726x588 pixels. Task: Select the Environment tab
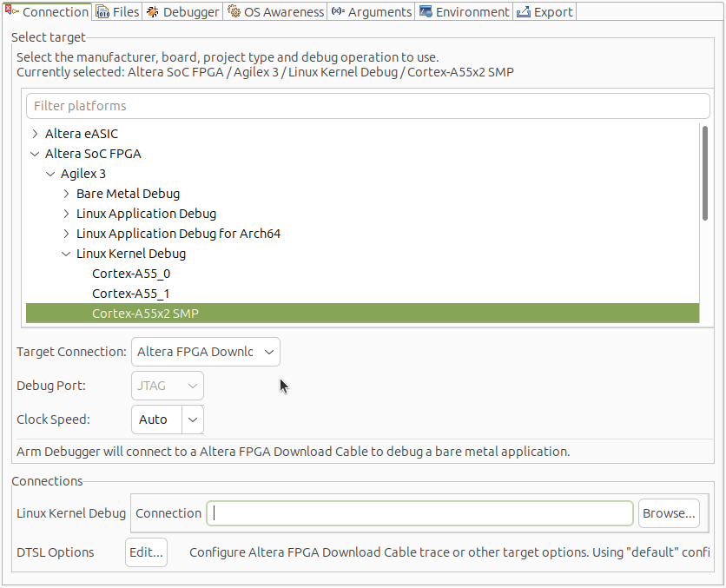(x=465, y=12)
